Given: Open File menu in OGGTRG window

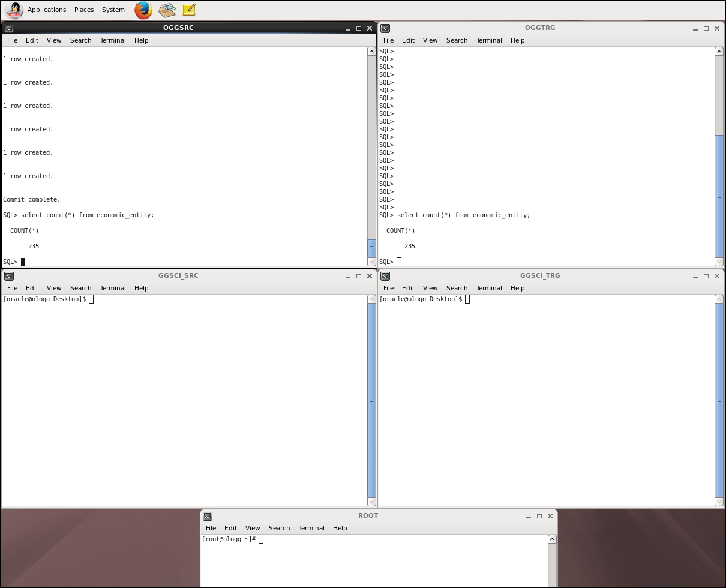Looking at the screenshot, I should pos(388,40).
